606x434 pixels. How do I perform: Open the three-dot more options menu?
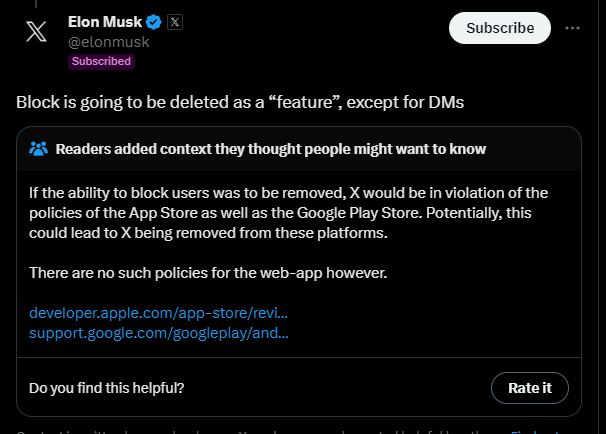(x=572, y=28)
